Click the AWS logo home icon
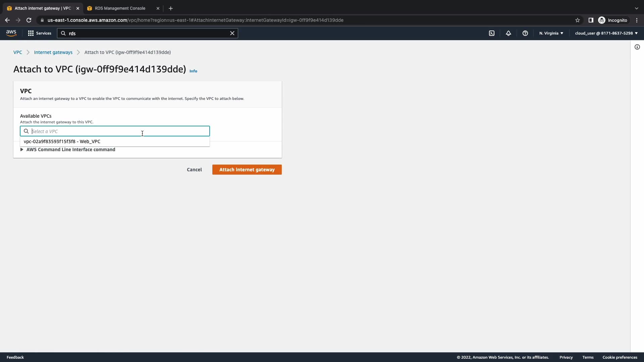Screen dimensions: 644x362 (11, 33)
